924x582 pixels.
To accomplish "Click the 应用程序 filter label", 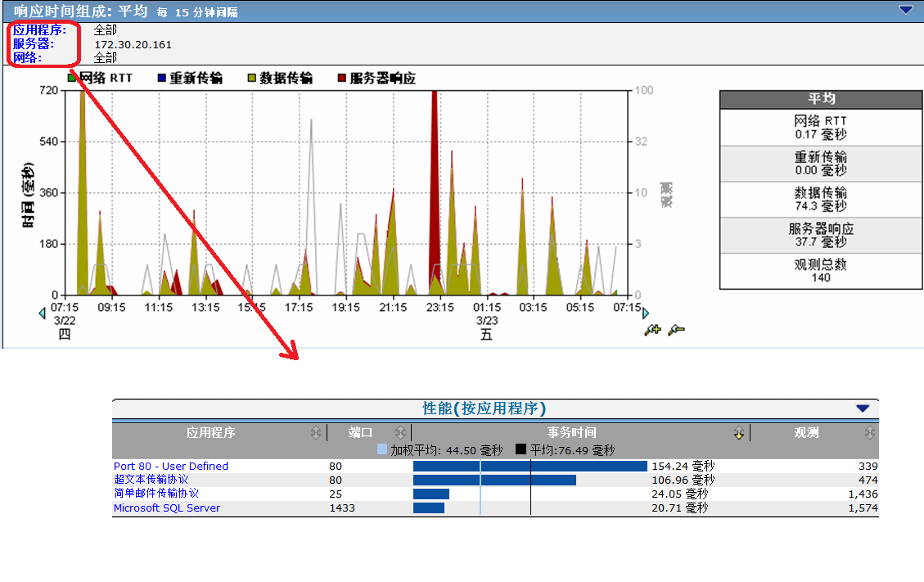I will click(39, 29).
